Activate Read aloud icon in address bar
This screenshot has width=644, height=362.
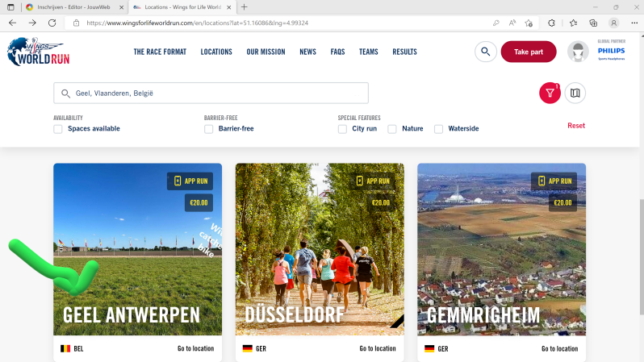[x=512, y=23]
